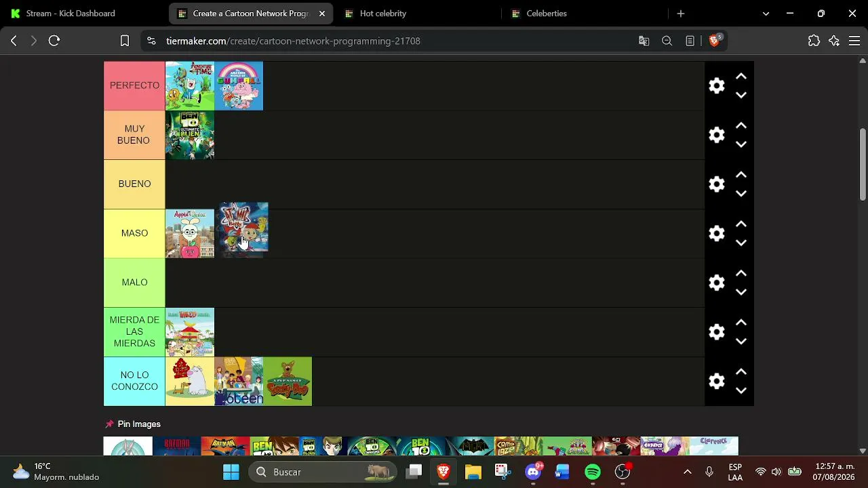The width and height of the screenshot is (868, 488).
Task: Close the Create a Cartoon Network tab
Action: click(x=322, y=14)
